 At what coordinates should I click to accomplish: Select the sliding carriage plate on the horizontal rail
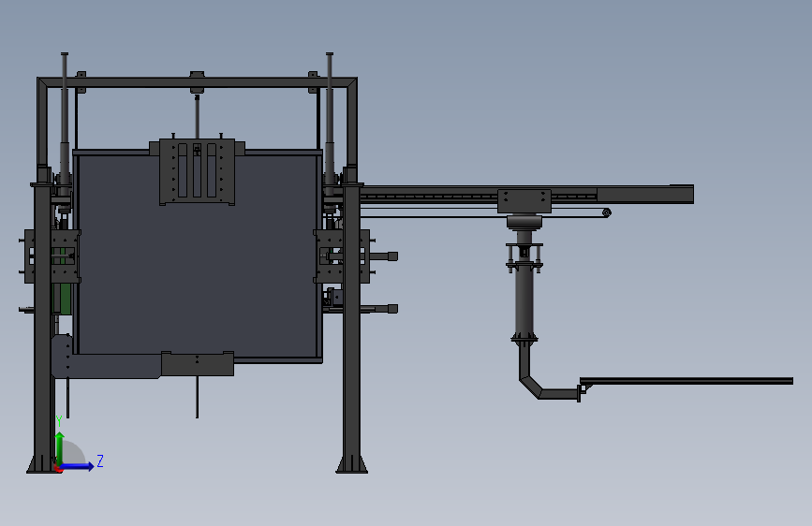524,201
